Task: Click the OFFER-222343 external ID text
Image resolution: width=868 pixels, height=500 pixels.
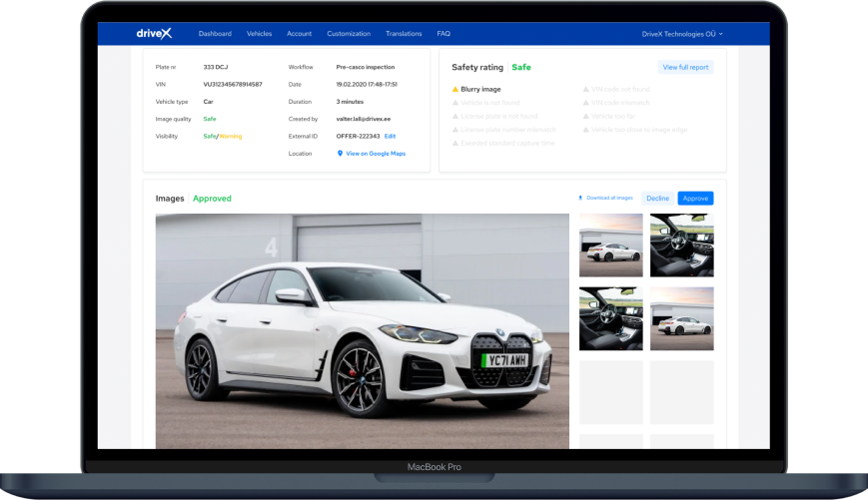Action: click(x=358, y=136)
